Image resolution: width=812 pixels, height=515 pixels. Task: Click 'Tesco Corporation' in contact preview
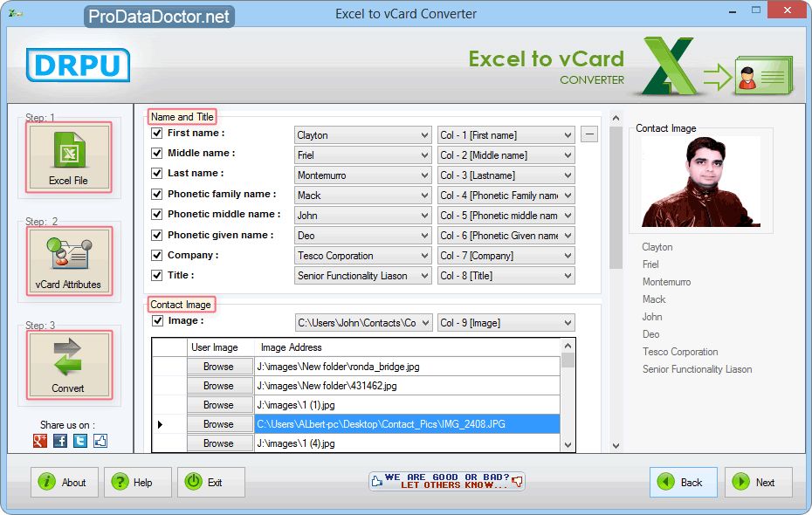tap(680, 352)
